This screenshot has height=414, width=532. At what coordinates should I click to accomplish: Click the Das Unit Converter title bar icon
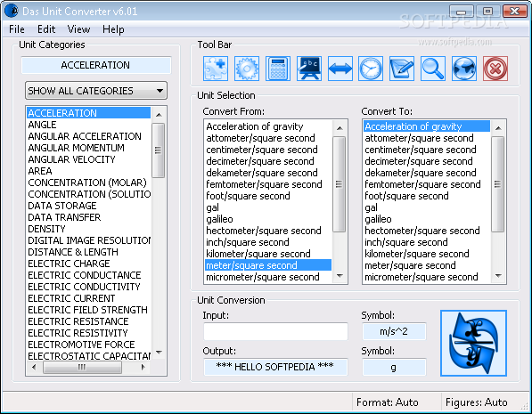pyautogui.click(x=11, y=11)
